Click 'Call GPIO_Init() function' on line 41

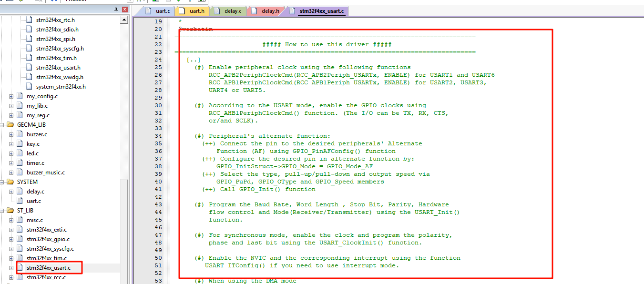[x=268, y=189]
